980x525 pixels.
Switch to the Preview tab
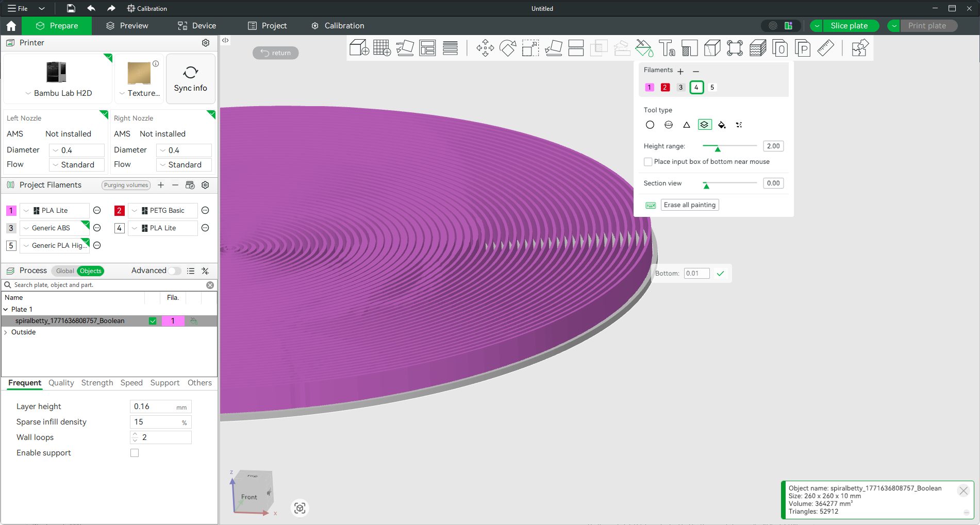pos(127,26)
